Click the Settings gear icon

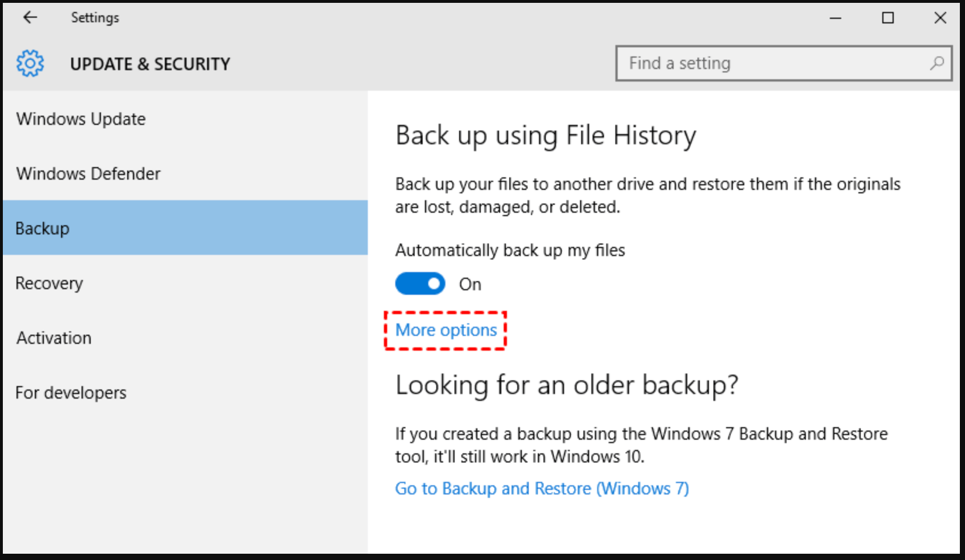click(30, 63)
